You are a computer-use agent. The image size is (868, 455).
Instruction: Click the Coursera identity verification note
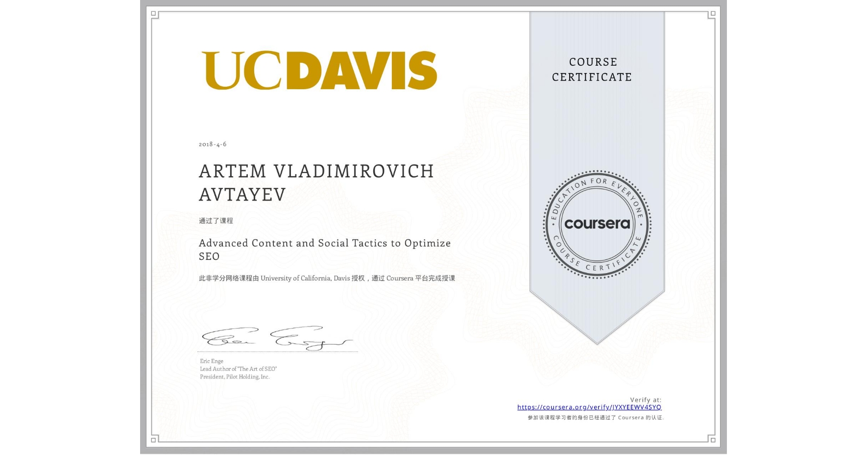click(596, 418)
